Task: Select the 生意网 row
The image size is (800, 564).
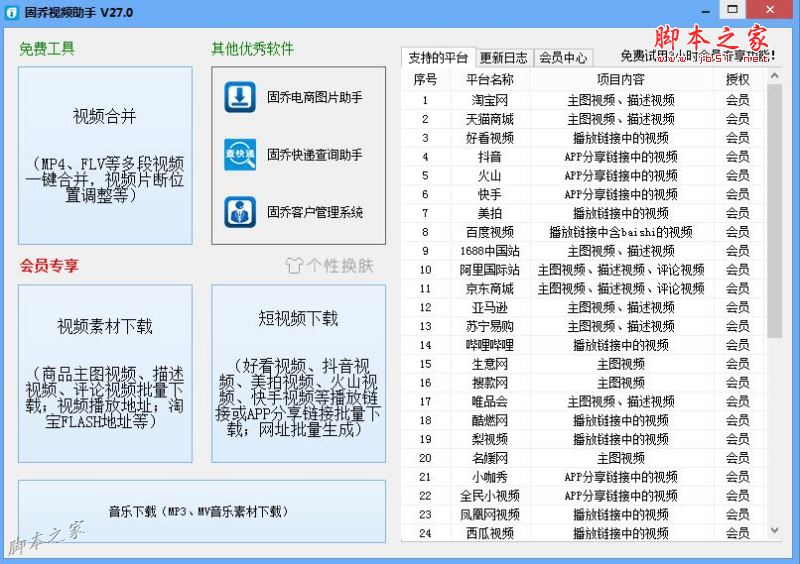Action: [583, 364]
